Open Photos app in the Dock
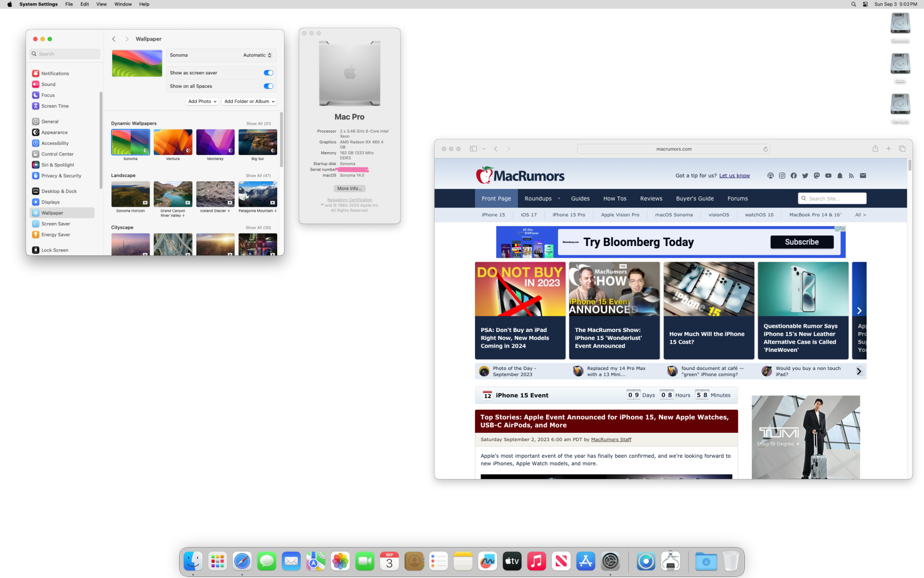924x578 pixels. pos(340,561)
